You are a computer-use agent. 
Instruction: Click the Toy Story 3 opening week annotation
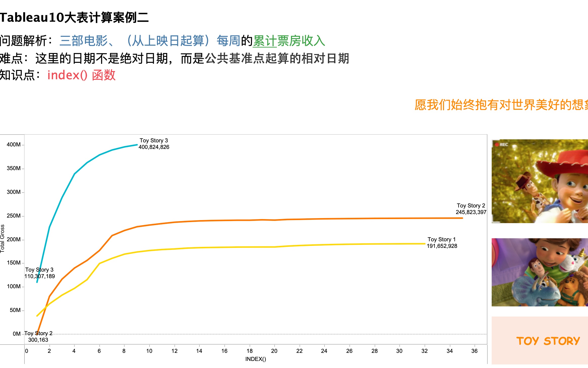39,273
